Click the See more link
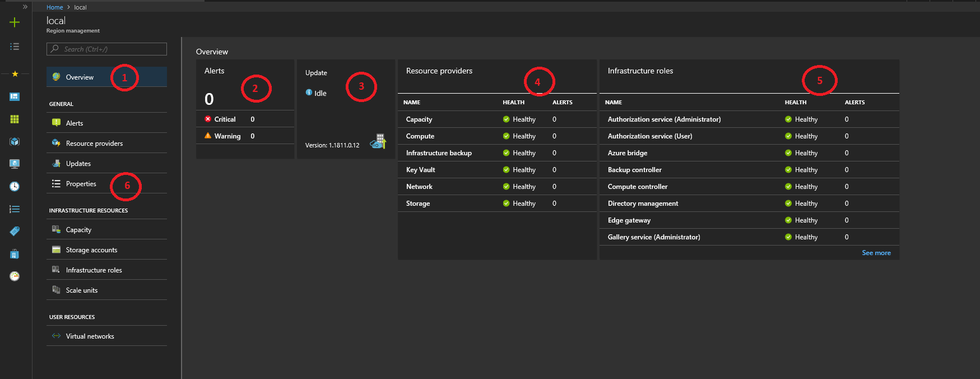This screenshot has width=980, height=379. (876, 253)
